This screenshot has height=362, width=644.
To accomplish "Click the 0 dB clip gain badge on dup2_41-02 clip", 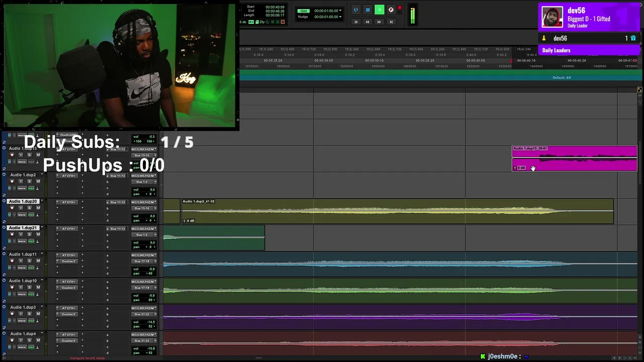I will (189, 221).
